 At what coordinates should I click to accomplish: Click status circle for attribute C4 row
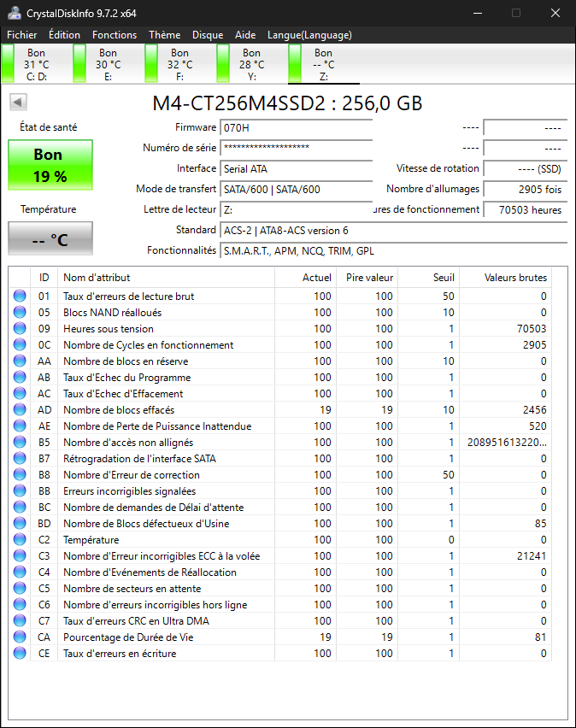click(20, 572)
